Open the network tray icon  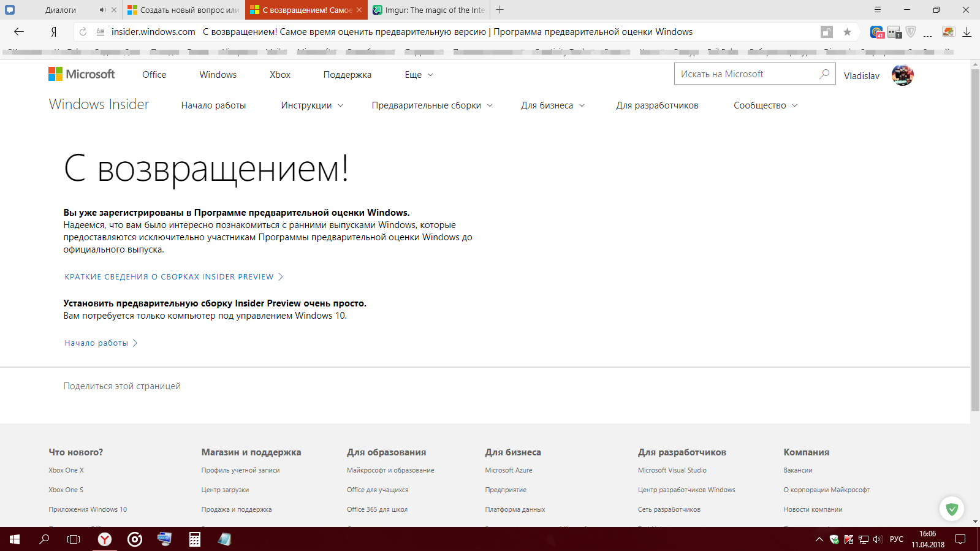tap(864, 539)
